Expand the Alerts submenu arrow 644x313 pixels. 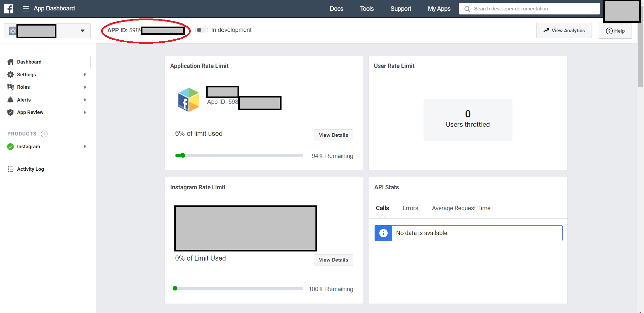[85, 100]
